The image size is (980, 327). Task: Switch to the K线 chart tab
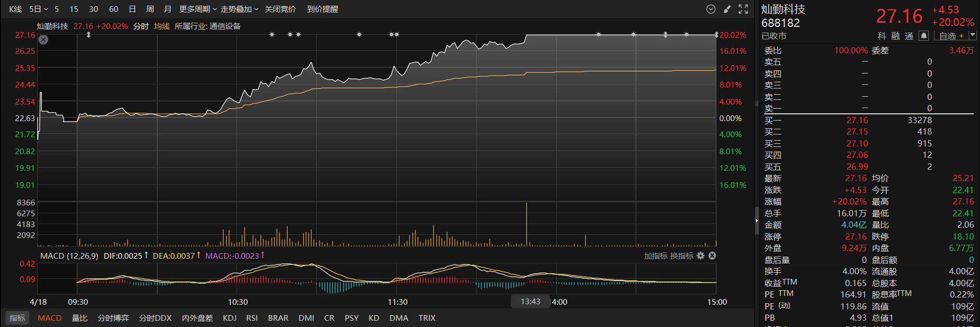point(16,9)
